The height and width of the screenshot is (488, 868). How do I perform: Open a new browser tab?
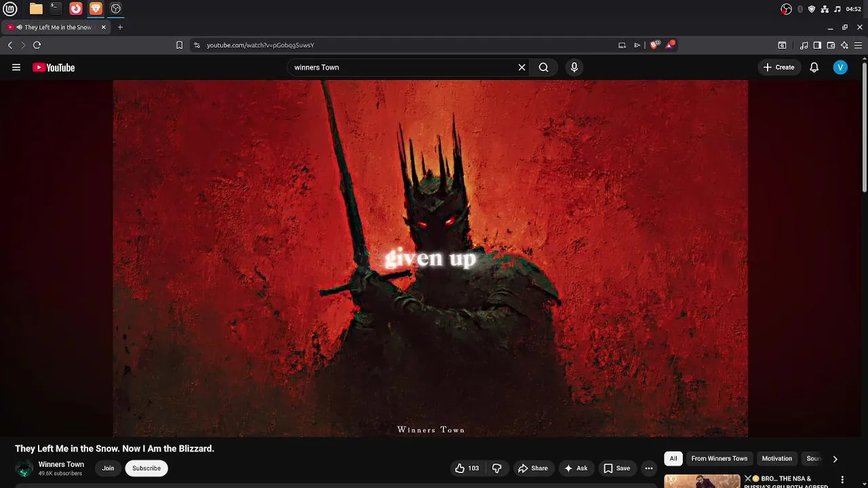pos(120,27)
